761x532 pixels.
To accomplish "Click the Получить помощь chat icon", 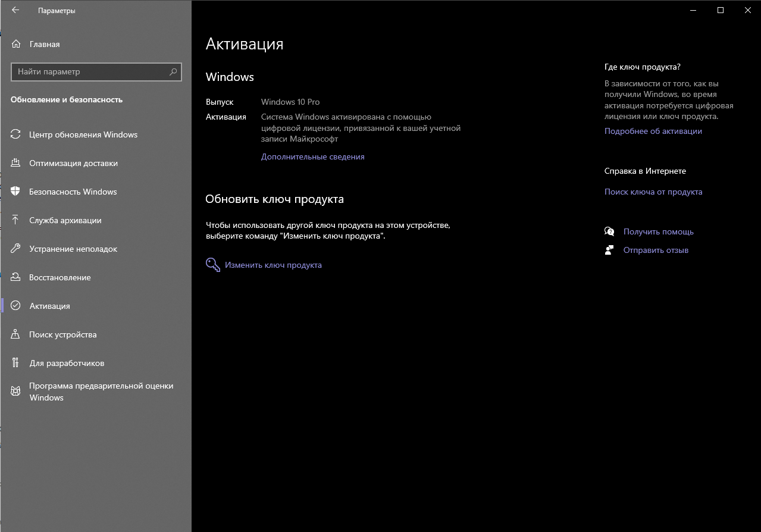I will [x=609, y=231].
